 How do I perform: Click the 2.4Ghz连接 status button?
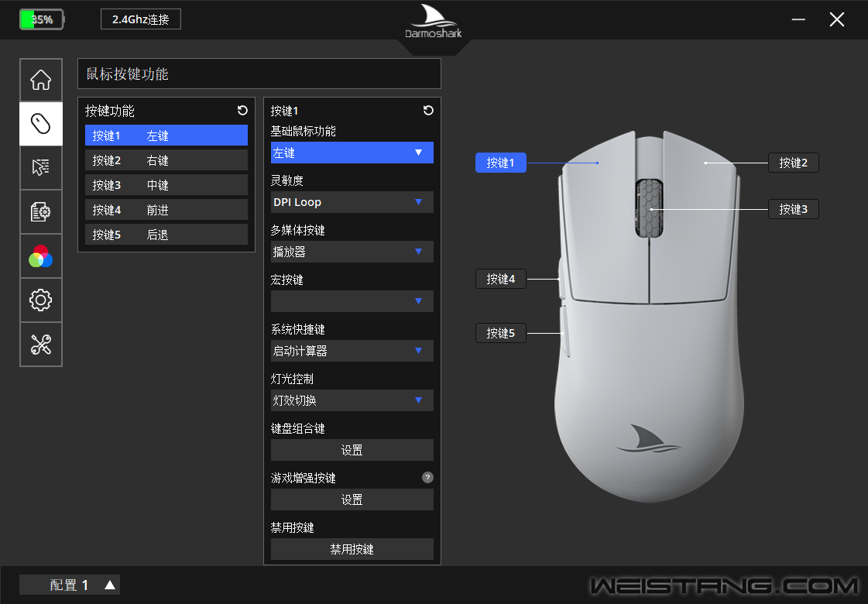(x=141, y=19)
